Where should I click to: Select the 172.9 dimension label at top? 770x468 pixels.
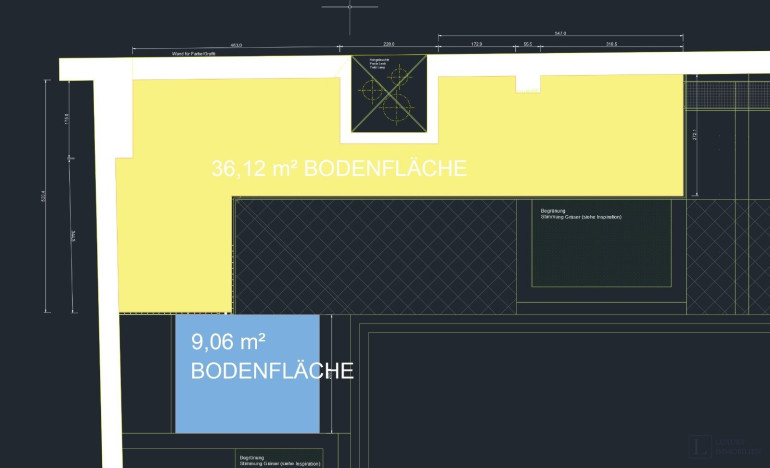point(476,45)
